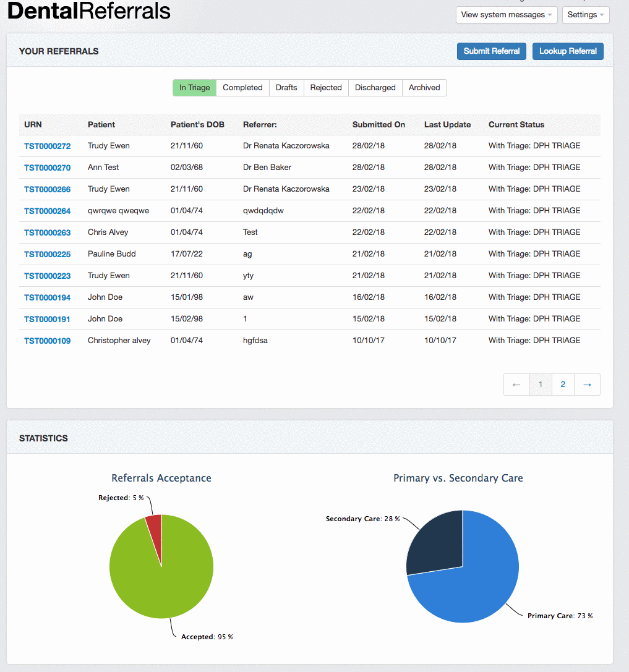Click the YOUR REFERRALS panel heading
The height and width of the screenshot is (672, 629).
[x=59, y=51]
